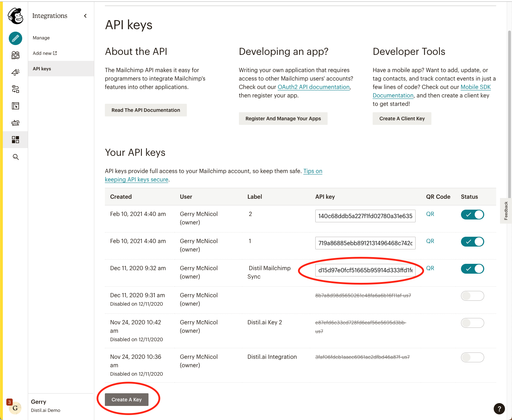The height and width of the screenshot is (420, 512).
Task: Disable Distil Mailchimp Sync key toggle
Action: tap(473, 269)
